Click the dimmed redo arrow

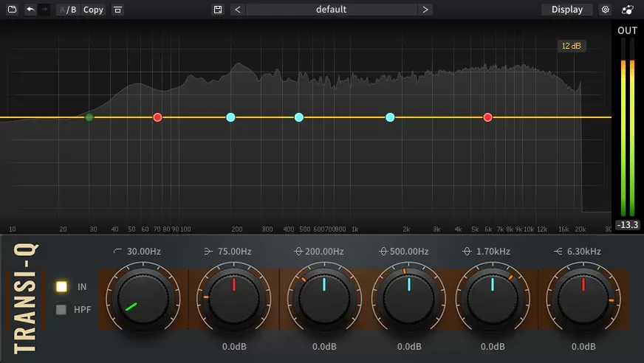coord(44,10)
